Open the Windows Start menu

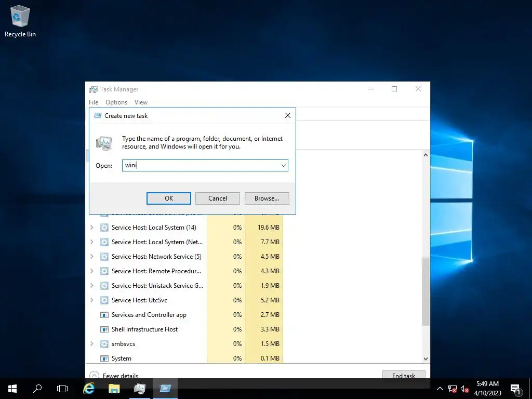12,389
